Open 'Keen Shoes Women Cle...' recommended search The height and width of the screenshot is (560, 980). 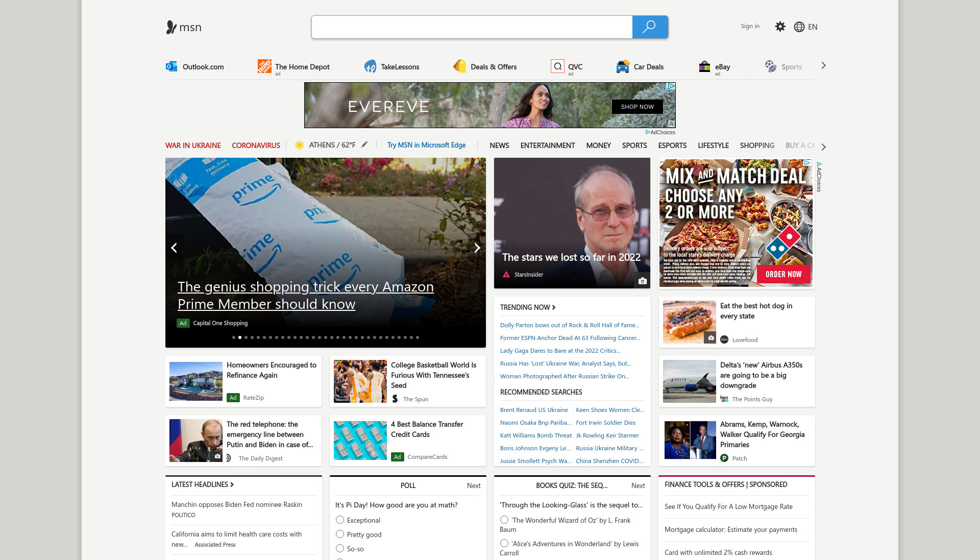610,410
